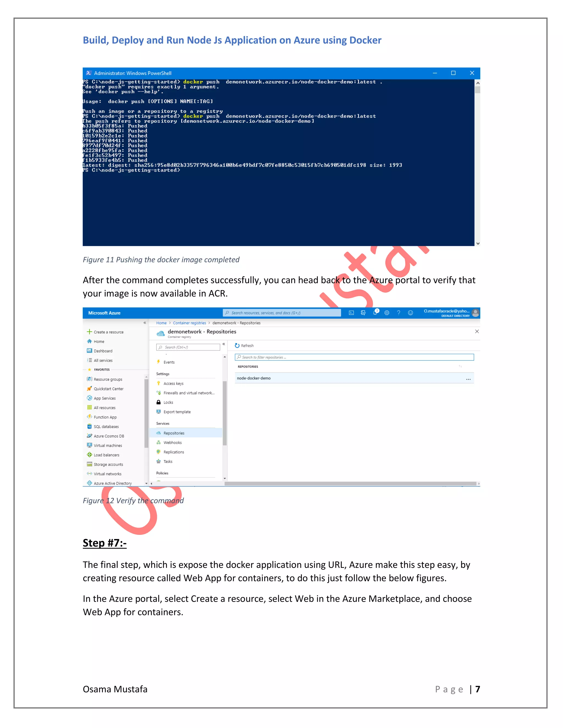Image resolution: width=563 pixels, height=728 pixels.
Task: Sort the Repositories column
Action: point(460,366)
